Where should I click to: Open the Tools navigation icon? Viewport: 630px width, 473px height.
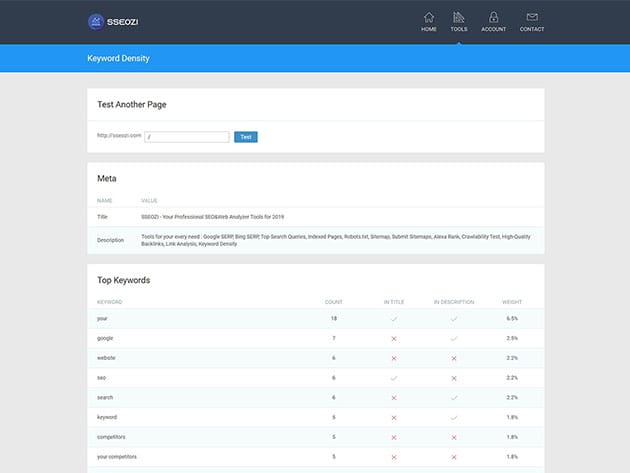[459, 17]
